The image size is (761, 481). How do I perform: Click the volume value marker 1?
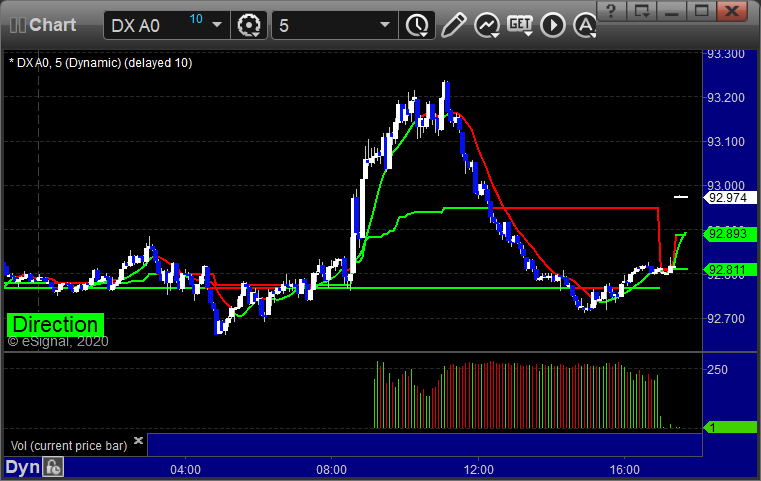click(x=730, y=428)
